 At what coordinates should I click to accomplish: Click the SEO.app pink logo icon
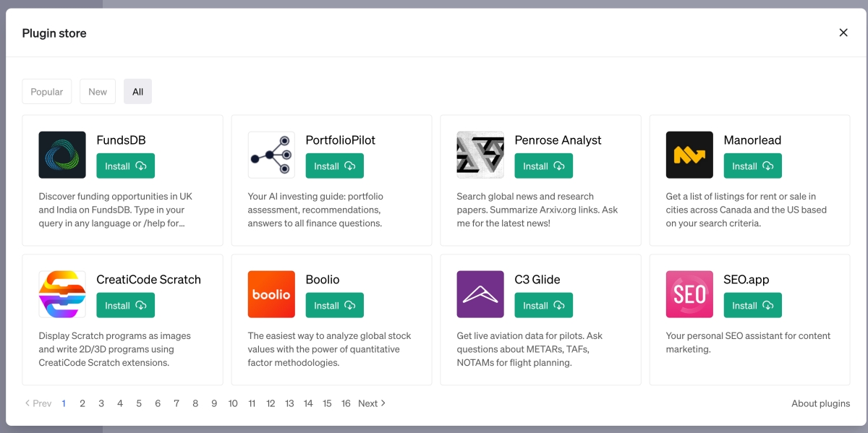point(689,294)
